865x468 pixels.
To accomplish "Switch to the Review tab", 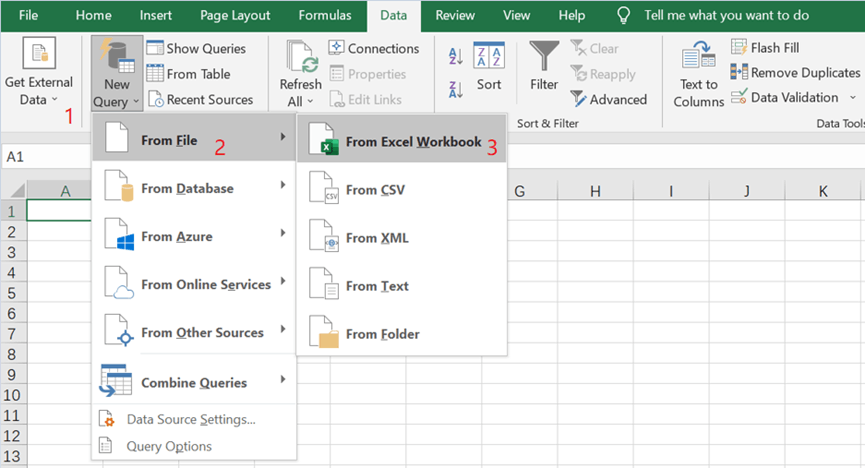I will pyautogui.click(x=455, y=15).
